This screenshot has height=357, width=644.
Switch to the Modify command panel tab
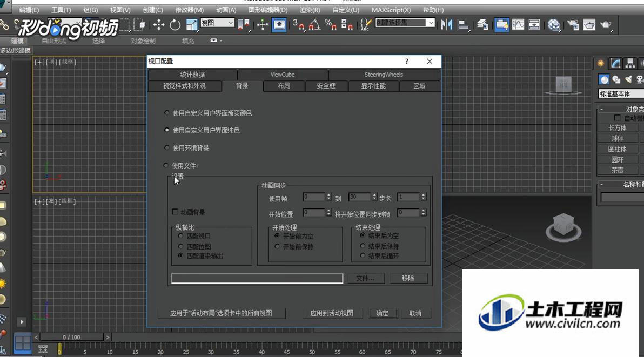coord(615,63)
